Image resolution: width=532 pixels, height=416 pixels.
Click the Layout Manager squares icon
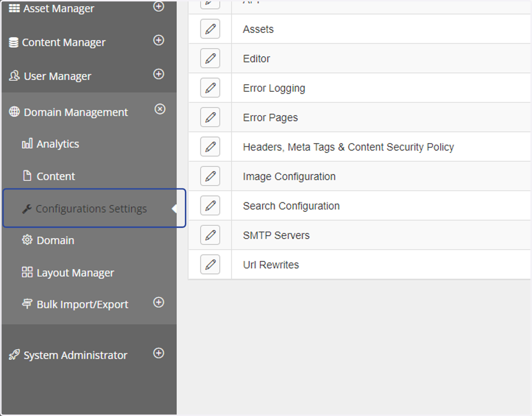(x=27, y=272)
